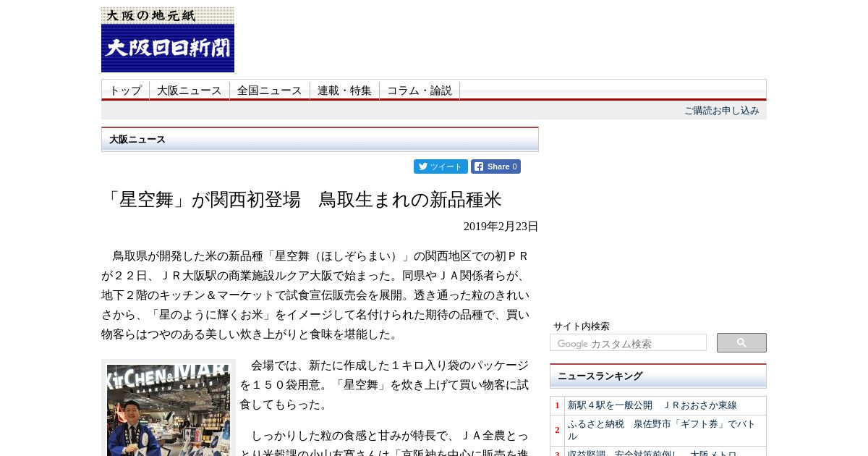Click the Facebook Share button
The width and height of the screenshot is (868, 456).
(495, 166)
